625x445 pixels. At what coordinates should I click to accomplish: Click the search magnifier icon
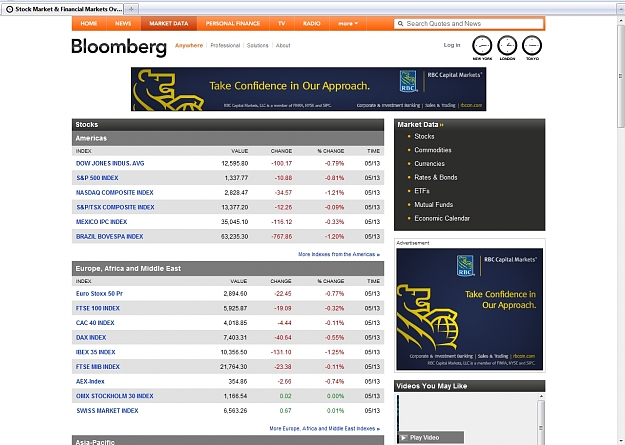click(401, 24)
